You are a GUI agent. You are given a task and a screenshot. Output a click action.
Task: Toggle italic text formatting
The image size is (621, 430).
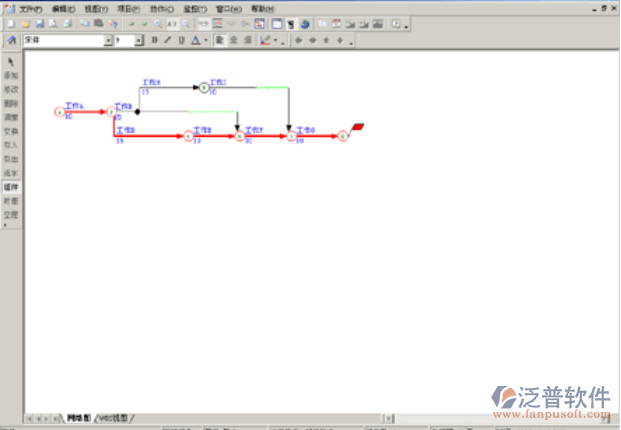point(167,41)
